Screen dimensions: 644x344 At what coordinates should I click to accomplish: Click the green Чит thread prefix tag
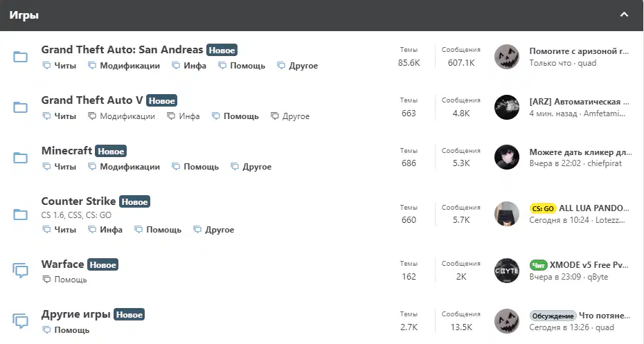538,265
